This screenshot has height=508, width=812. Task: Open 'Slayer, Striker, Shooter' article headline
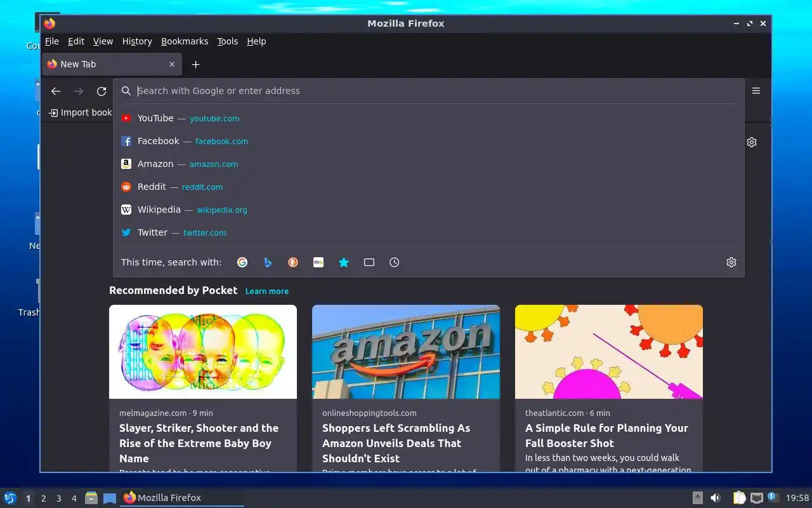199,443
